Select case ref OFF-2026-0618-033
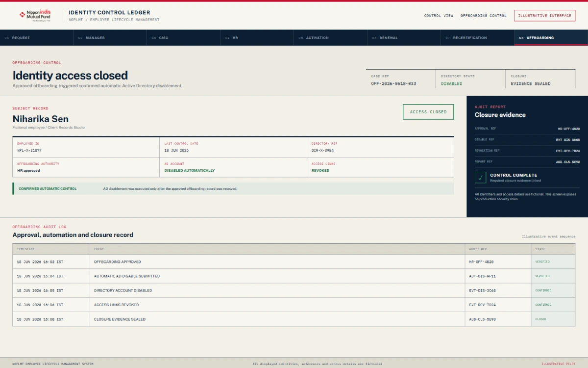 (x=393, y=84)
